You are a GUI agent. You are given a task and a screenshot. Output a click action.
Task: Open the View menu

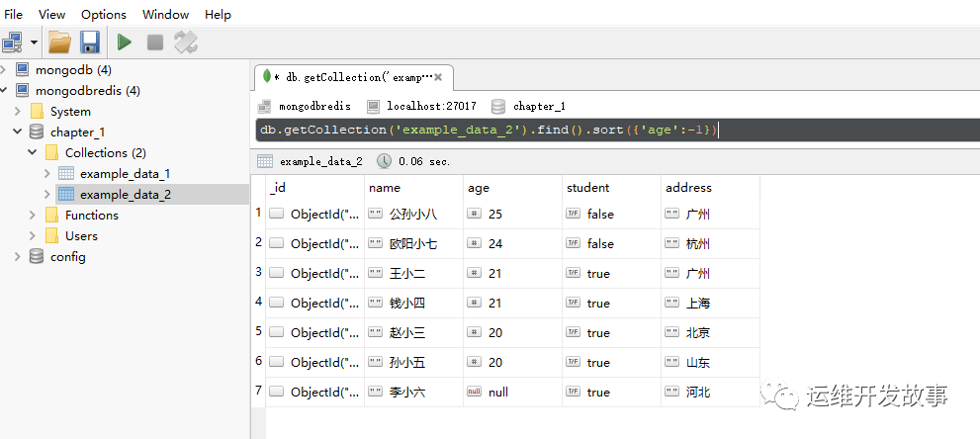[51, 15]
